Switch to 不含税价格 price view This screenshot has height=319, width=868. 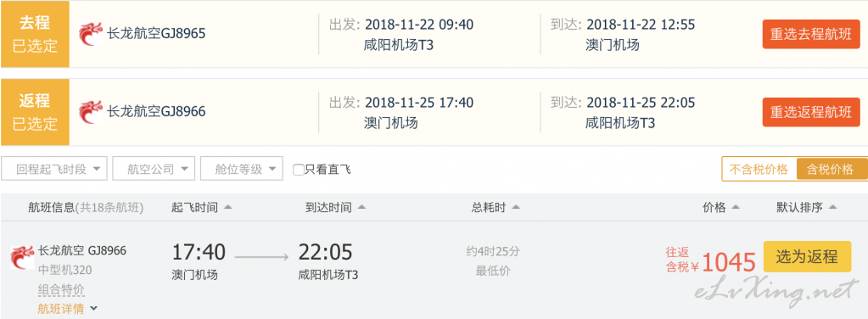click(759, 170)
